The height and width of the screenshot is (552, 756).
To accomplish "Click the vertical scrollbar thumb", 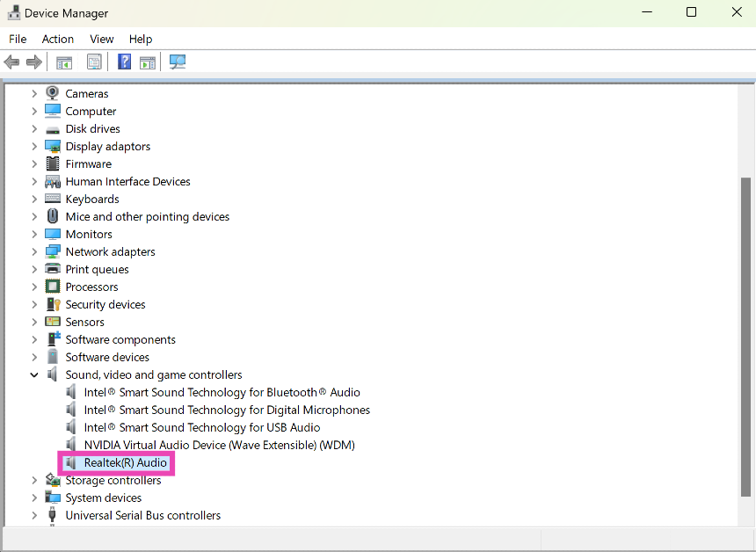I will [x=746, y=334].
